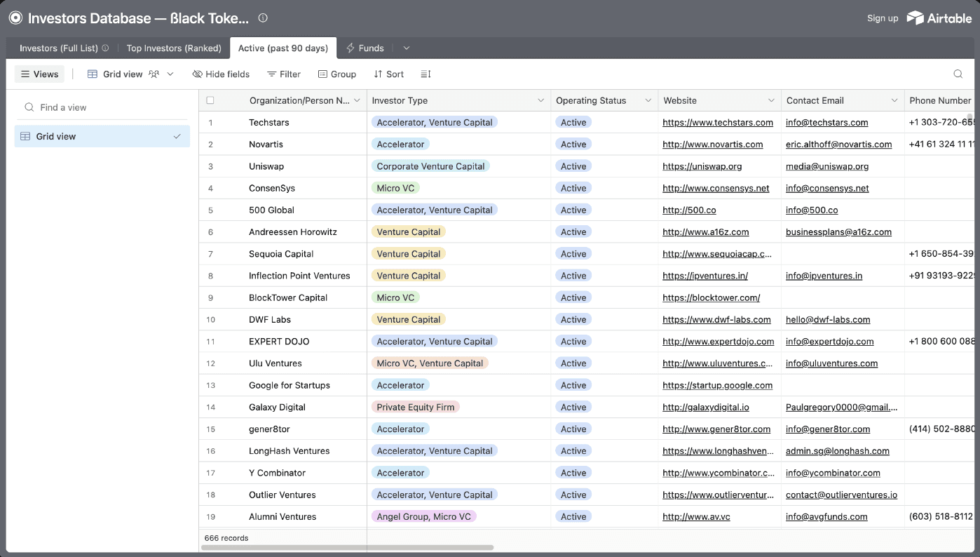This screenshot has width=980, height=557.
Task: Click the Corporate Venture Capital tag for Uniswap
Action: pos(430,166)
